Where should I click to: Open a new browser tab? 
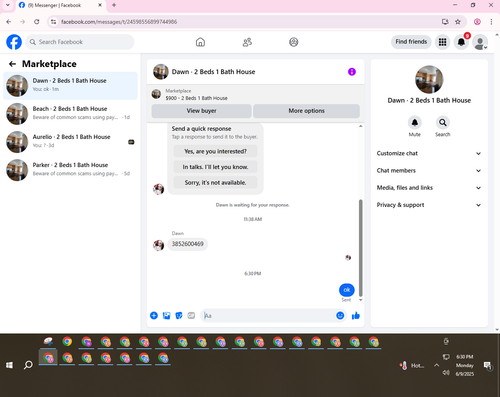click(x=114, y=5)
